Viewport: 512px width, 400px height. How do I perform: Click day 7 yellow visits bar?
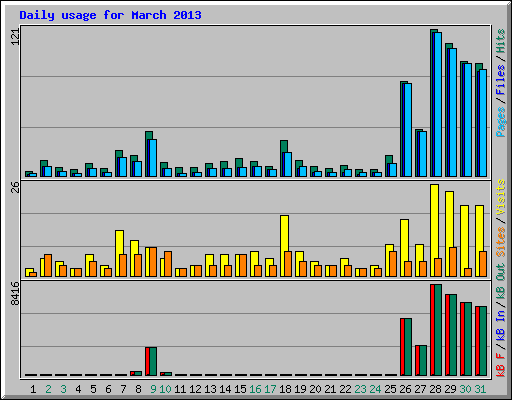(x=119, y=253)
